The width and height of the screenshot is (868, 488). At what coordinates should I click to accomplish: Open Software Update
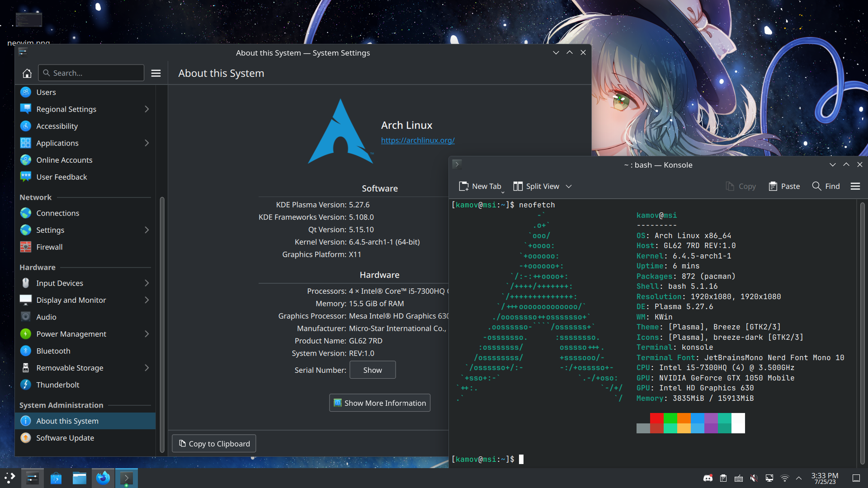[x=85, y=438]
